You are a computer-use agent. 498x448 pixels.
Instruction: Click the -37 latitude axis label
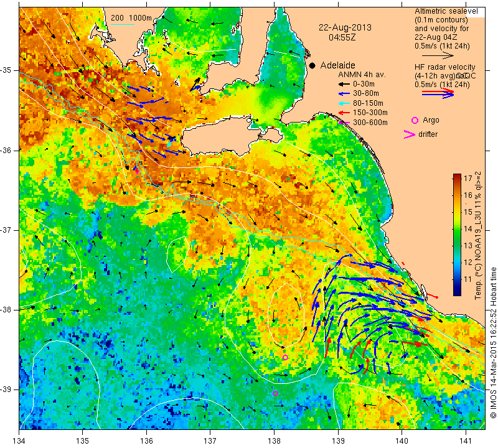click(6, 230)
